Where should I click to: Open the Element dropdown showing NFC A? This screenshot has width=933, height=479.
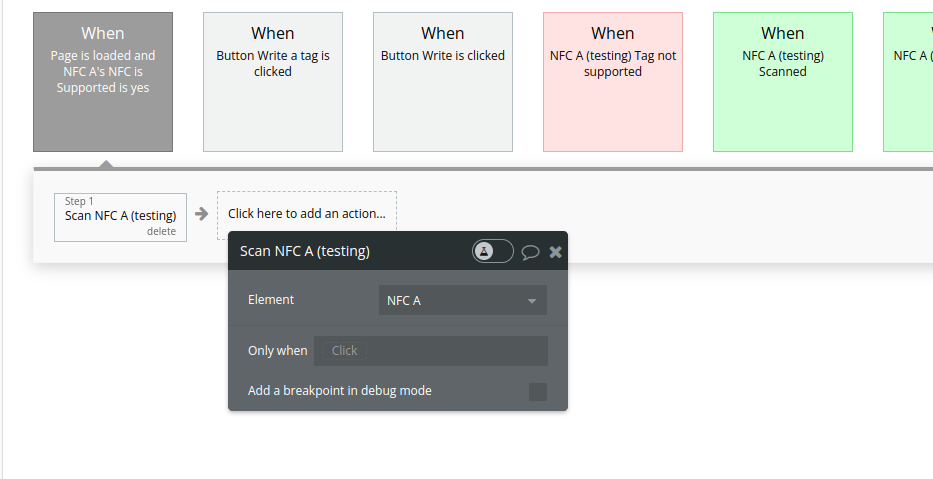point(462,300)
